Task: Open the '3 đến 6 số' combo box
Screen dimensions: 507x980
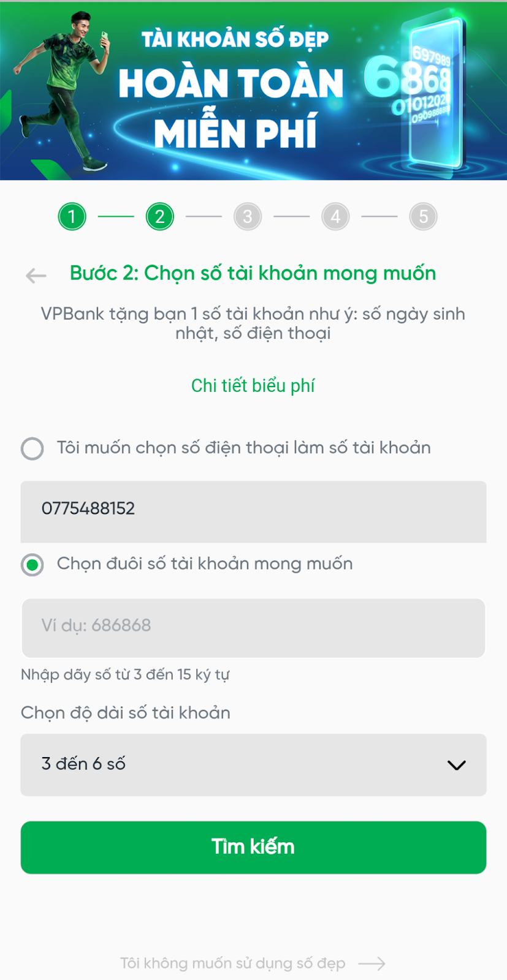Action: coord(253,765)
